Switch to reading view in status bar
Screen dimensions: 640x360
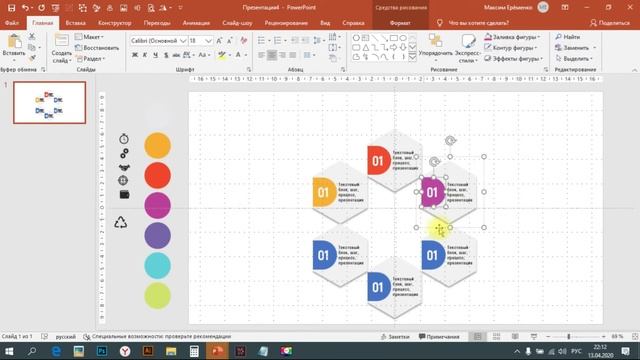tap(515, 336)
